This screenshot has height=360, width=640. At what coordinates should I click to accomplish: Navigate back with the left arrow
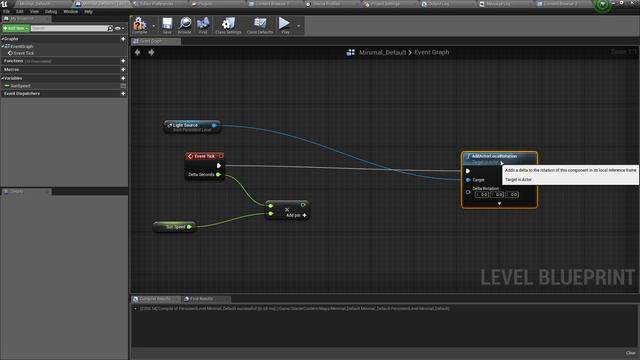pyautogui.click(x=138, y=52)
